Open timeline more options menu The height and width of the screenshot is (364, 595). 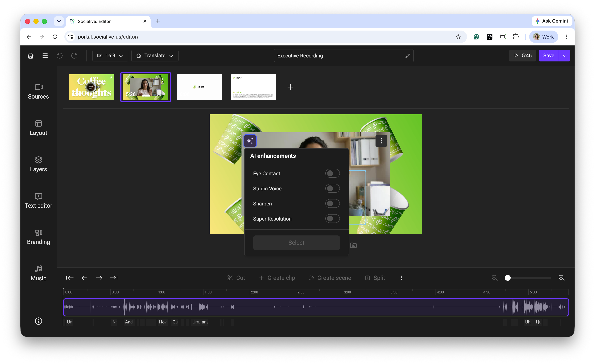401,278
